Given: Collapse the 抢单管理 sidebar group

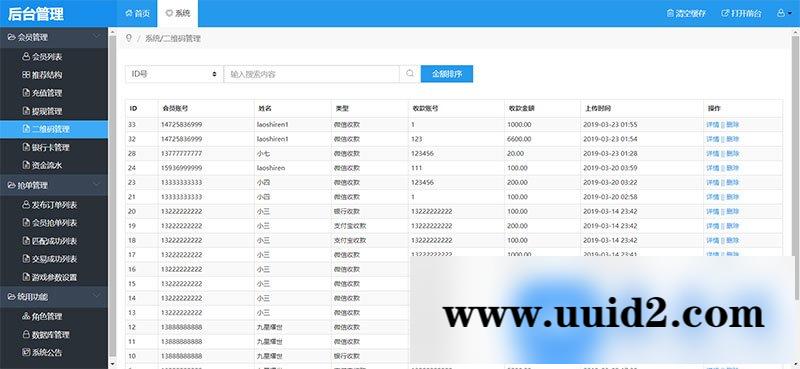Looking at the screenshot, I should (x=54, y=185).
